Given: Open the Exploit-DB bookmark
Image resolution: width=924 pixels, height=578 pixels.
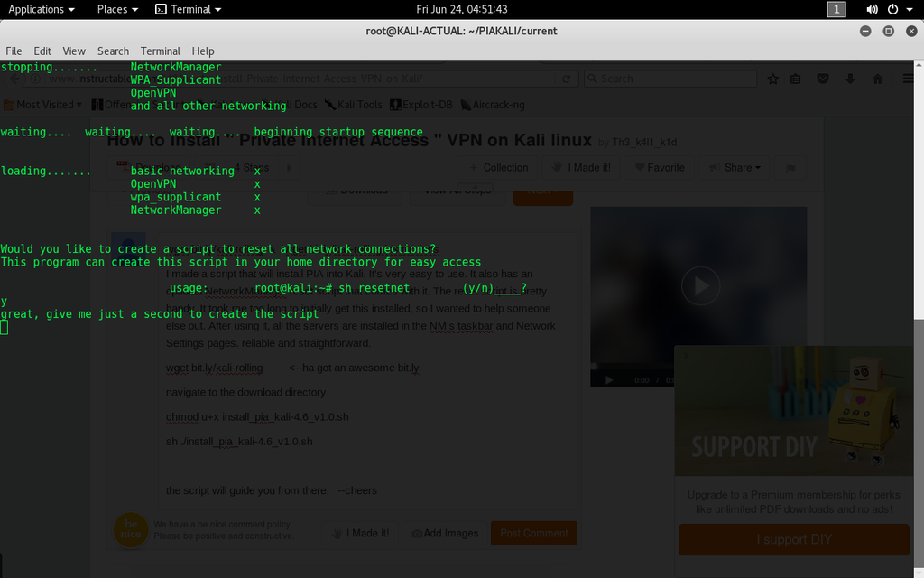Looking at the screenshot, I should click(420, 105).
